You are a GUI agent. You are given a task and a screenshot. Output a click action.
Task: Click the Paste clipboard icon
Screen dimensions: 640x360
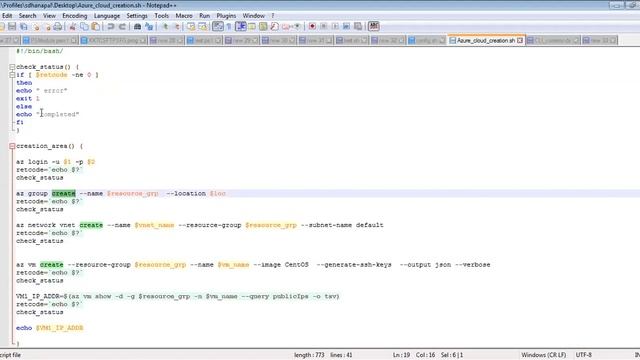(95, 27)
